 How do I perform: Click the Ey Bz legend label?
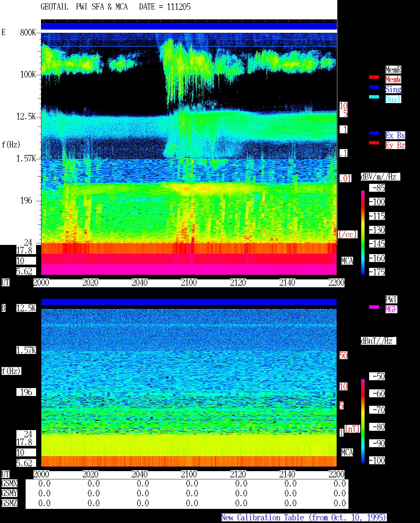coord(395,145)
